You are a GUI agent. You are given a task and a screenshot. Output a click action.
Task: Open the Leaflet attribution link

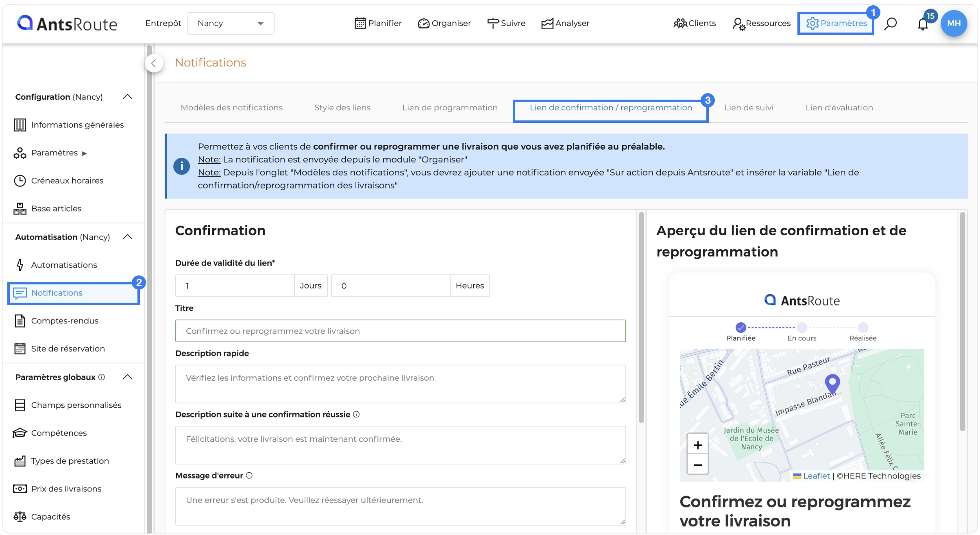tap(816, 476)
